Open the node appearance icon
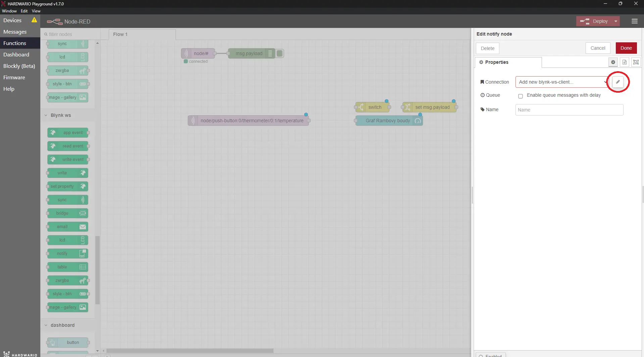Viewport: 644px width, 357px height. point(636,62)
